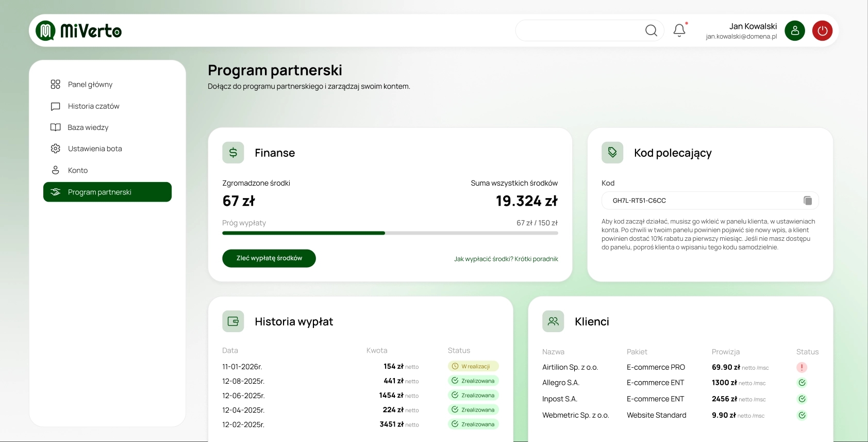
Task: Click the Prowizja column header
Action: [726, 352]
